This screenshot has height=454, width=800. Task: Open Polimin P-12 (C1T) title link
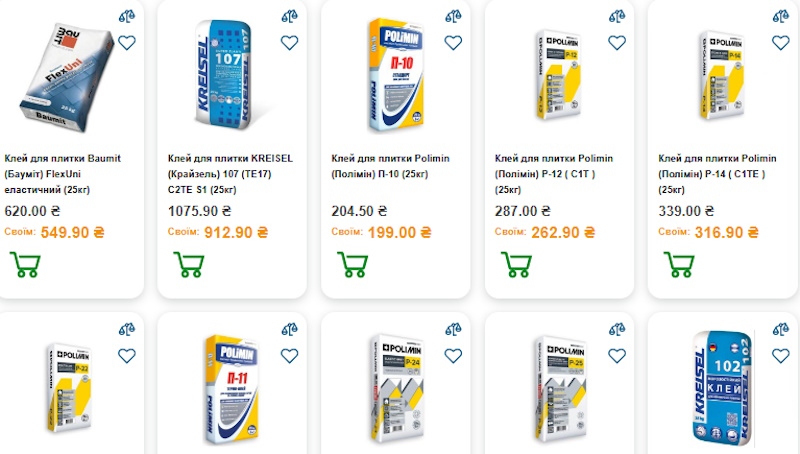coord(554,174)
